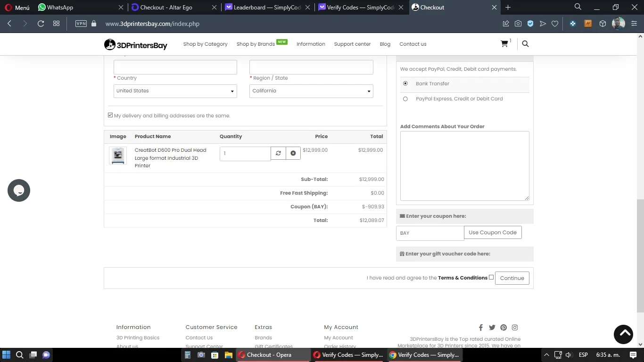644x362 pixels.
Task: Agree to Terms & Conditions checkbox
Action: click(491, 277)
